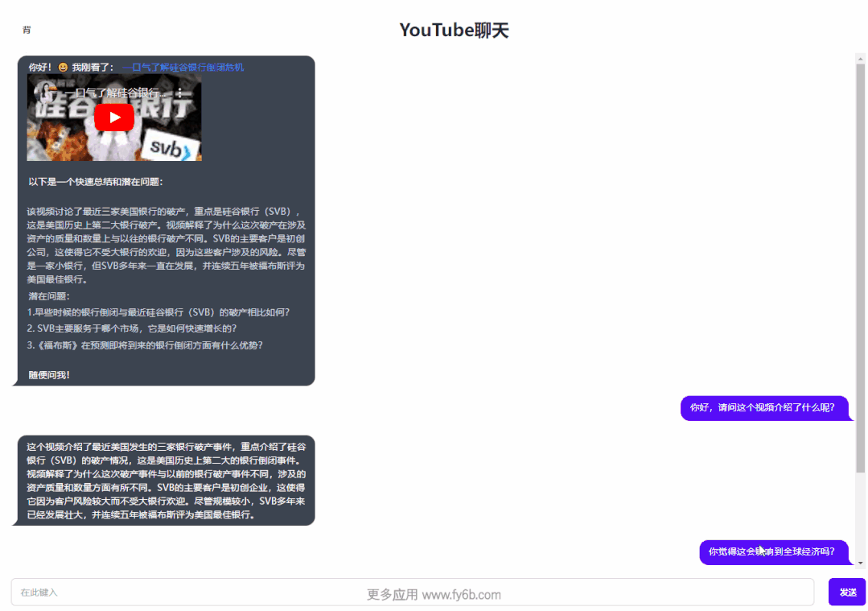Click the reply bubble starting 这个视频介绍了最近美国

(166, 481)
